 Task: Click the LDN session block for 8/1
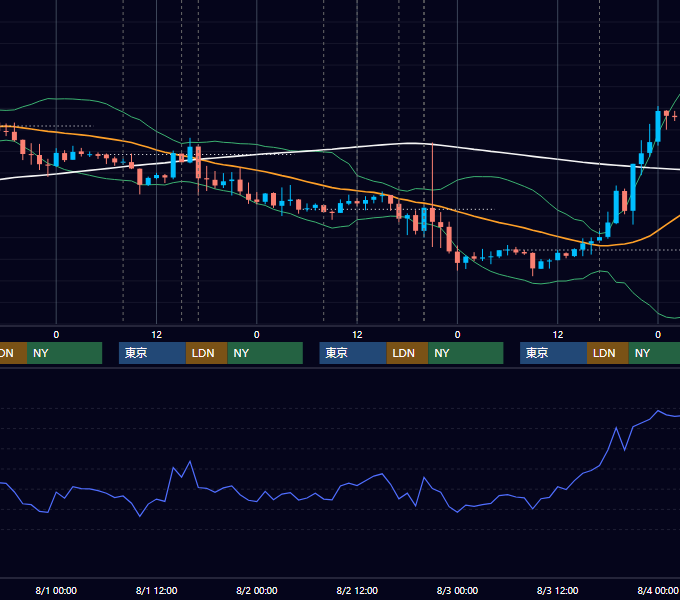point(206,353)
